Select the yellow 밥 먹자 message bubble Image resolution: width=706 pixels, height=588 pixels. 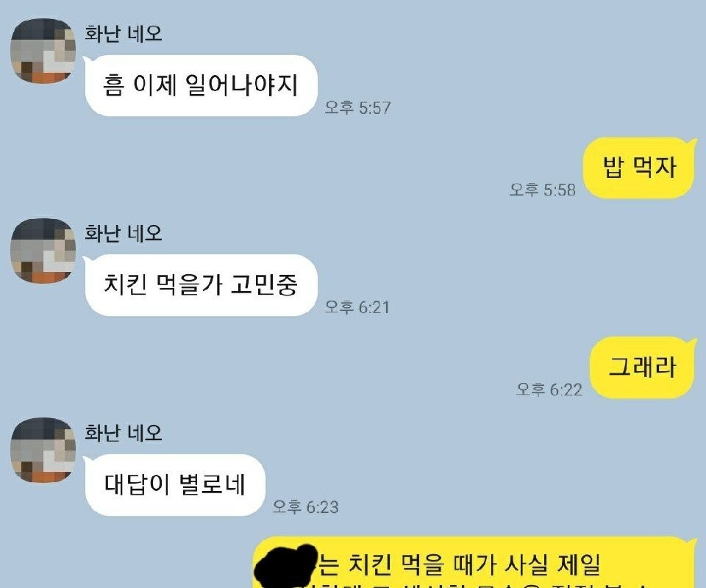(639, 168)
